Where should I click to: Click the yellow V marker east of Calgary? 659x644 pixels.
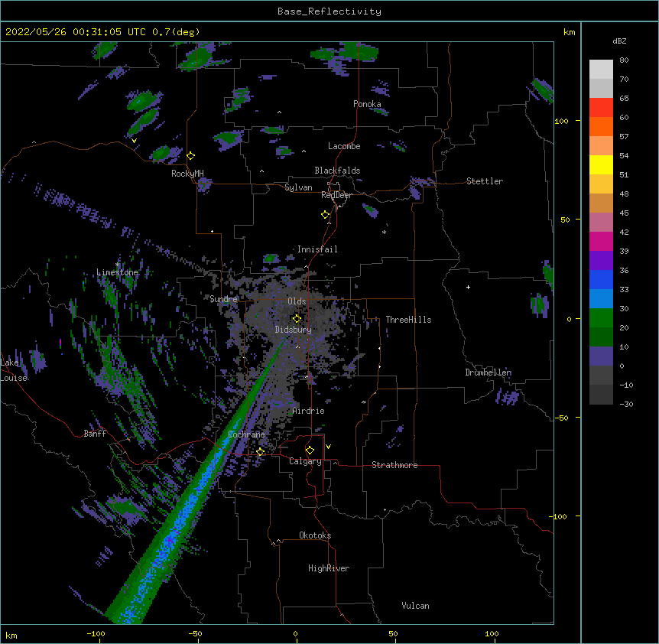pyautogui.click(x=328, y=447)
